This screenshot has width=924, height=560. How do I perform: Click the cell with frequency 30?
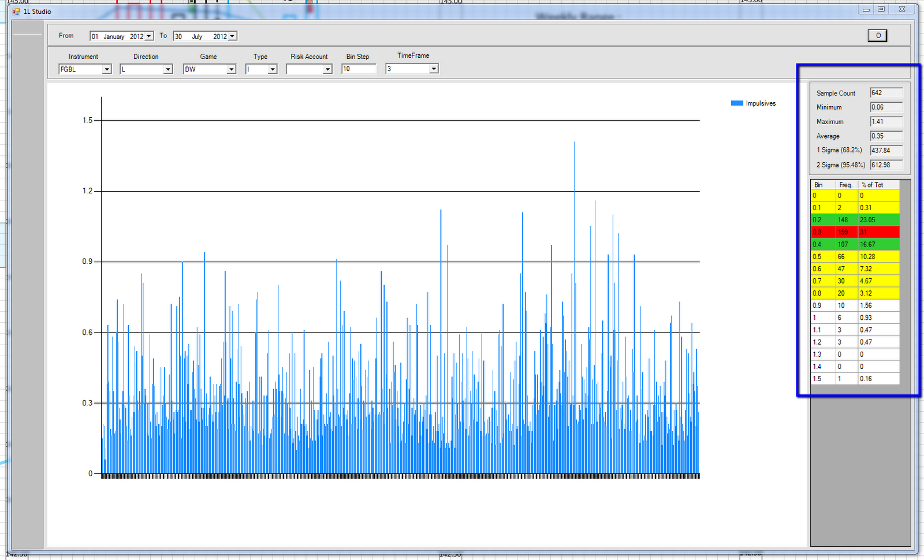point(847,281)
